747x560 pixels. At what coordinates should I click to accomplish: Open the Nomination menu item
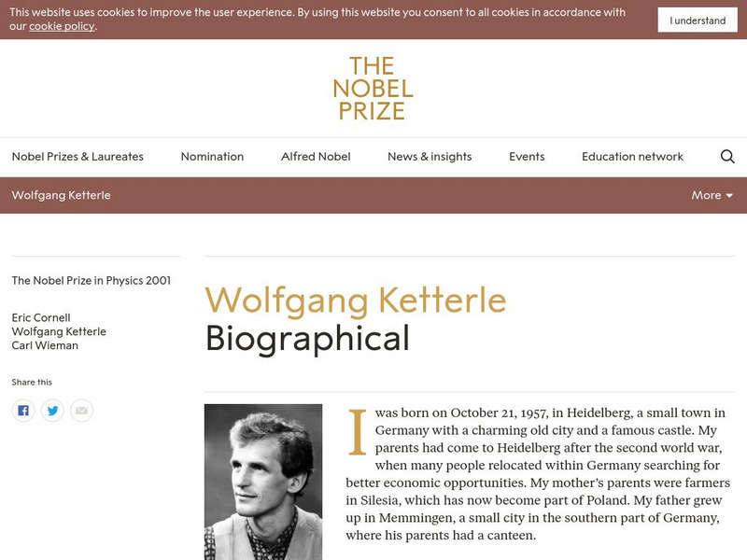(x=212, y=157)
